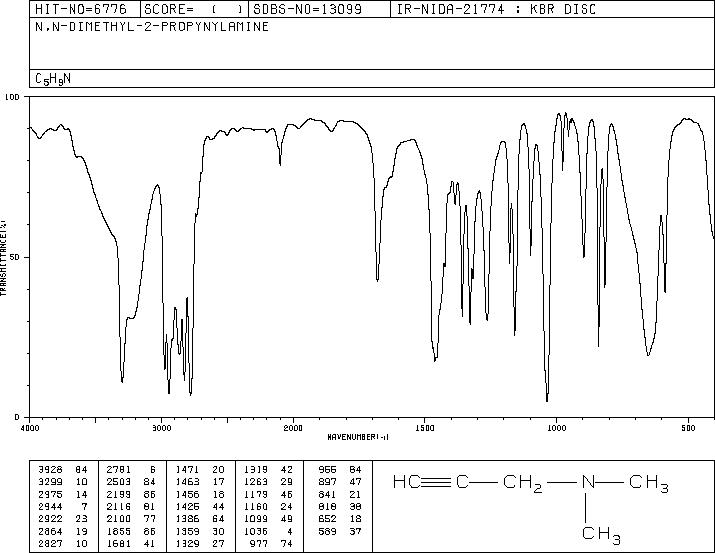Click peak table value 1471
715x553 pixels.
click(x=187, y=470)
